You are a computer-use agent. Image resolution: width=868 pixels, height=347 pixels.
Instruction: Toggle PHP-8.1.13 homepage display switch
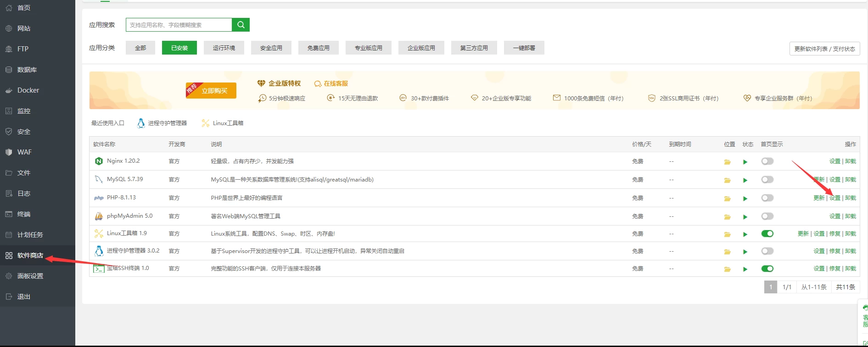point(767,198)
